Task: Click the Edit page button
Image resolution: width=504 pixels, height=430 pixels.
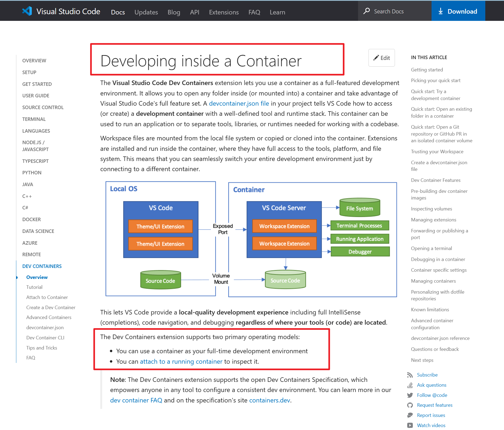Action: tap(382, 58)
